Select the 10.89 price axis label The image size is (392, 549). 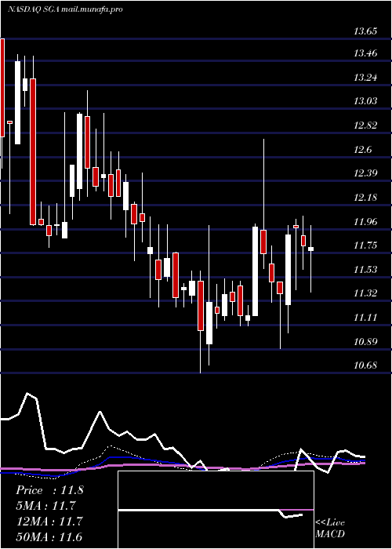pyautogui.click(x=365, y=341)
